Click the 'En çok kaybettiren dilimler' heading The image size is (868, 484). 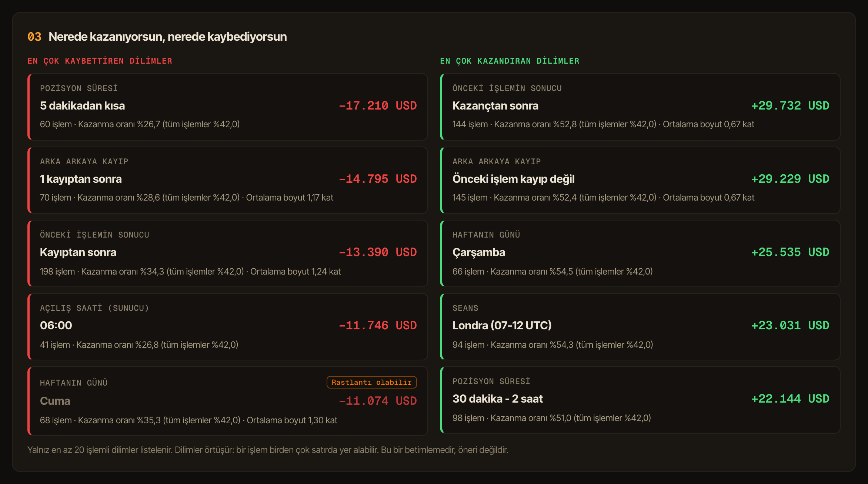[x=100, y=61]
